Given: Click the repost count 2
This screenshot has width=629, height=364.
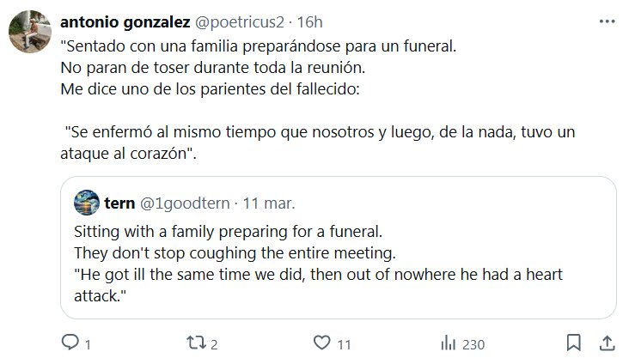Looking at the screenshot, I should (214, 344).
